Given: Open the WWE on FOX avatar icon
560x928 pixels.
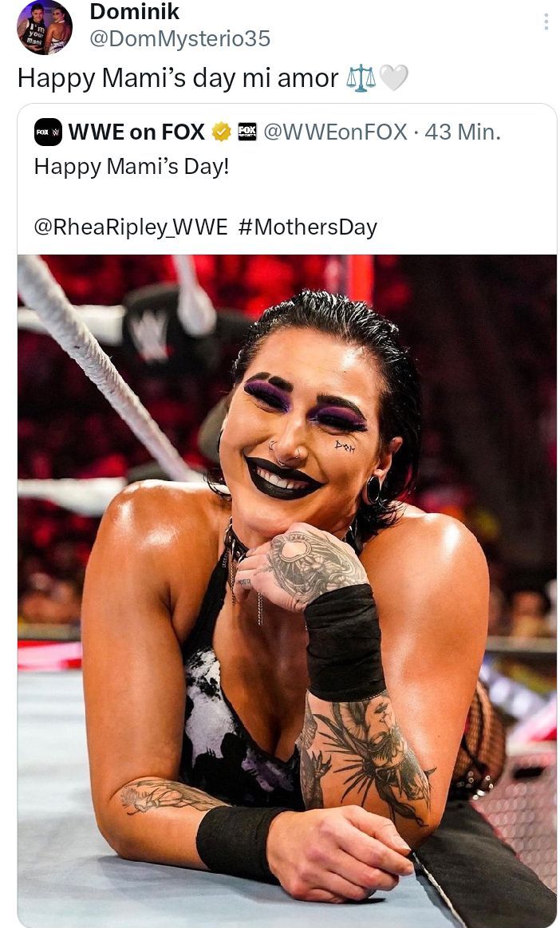Looking at the screenshot, I should point(48,132).
